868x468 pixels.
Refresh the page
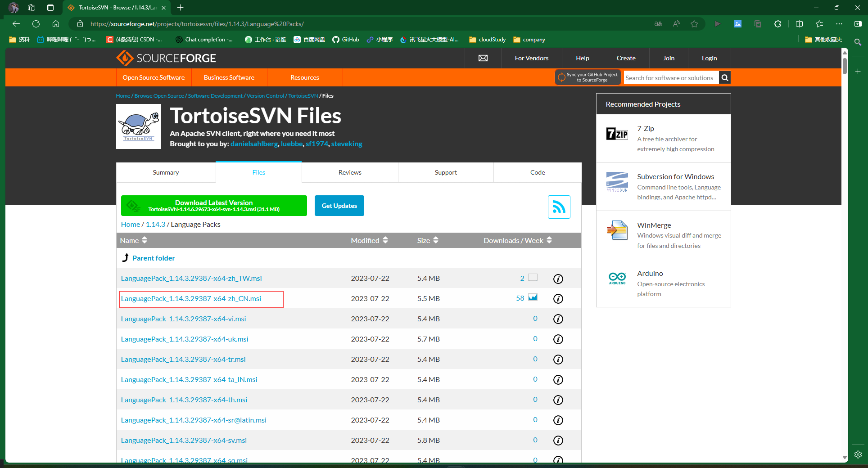(36, 24)
